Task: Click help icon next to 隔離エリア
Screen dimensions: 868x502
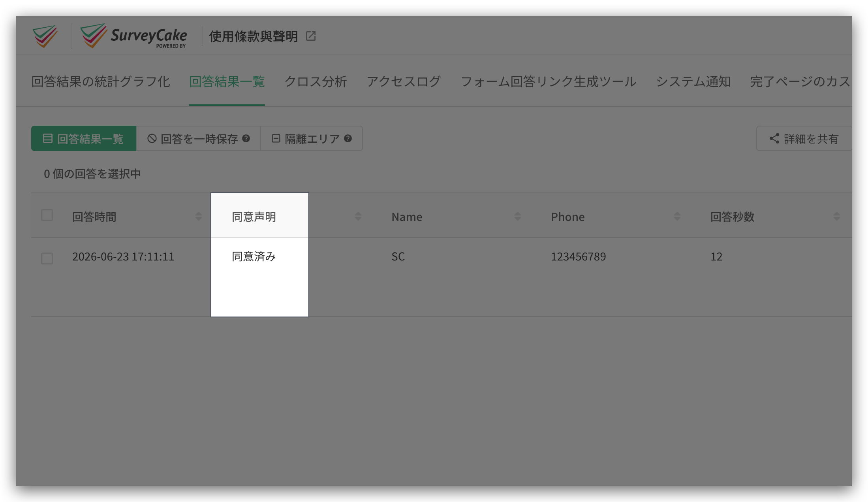Action: 348,138
